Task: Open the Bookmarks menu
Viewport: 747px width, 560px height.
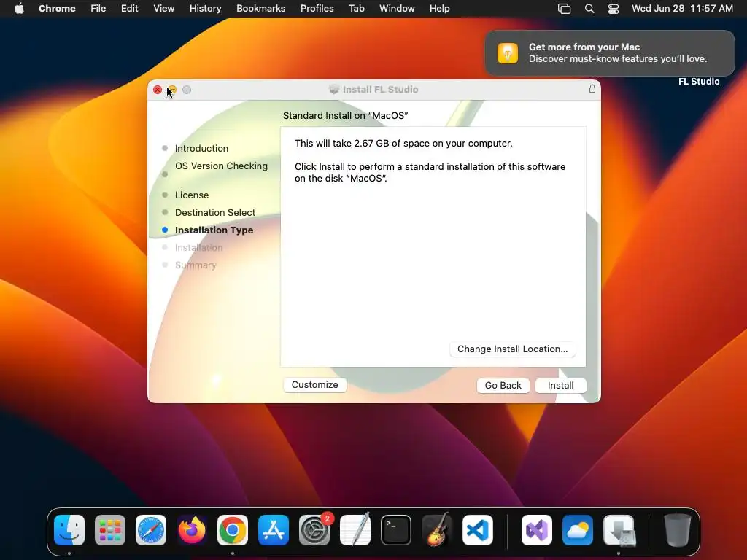Action: (261, 8)
